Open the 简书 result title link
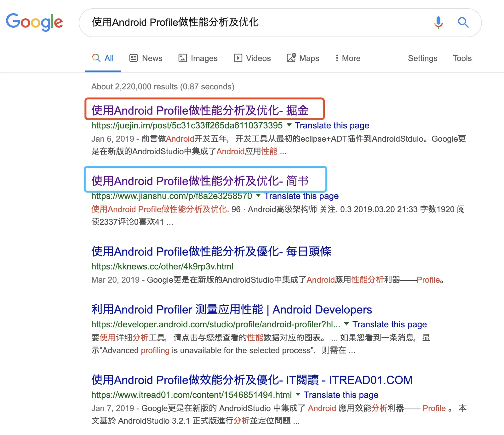Image resolution: width=504 pixels, height=435 pixels. click(x=200, y=181)
